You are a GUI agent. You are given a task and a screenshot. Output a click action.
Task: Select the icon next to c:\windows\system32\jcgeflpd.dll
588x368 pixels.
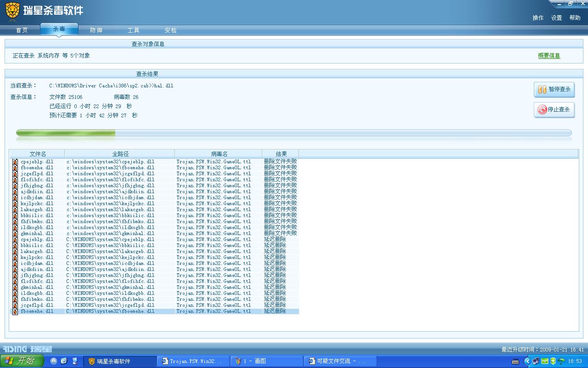coord(15,174)
